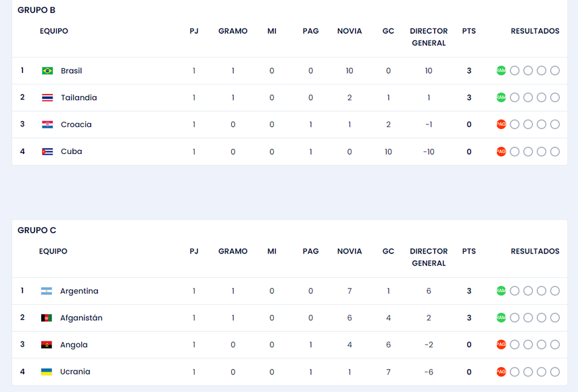Click the Brazil flag icon

pos(47,71)
